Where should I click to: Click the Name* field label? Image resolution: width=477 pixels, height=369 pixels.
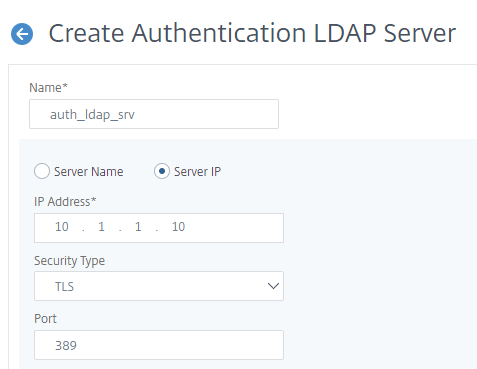point(48,88)
